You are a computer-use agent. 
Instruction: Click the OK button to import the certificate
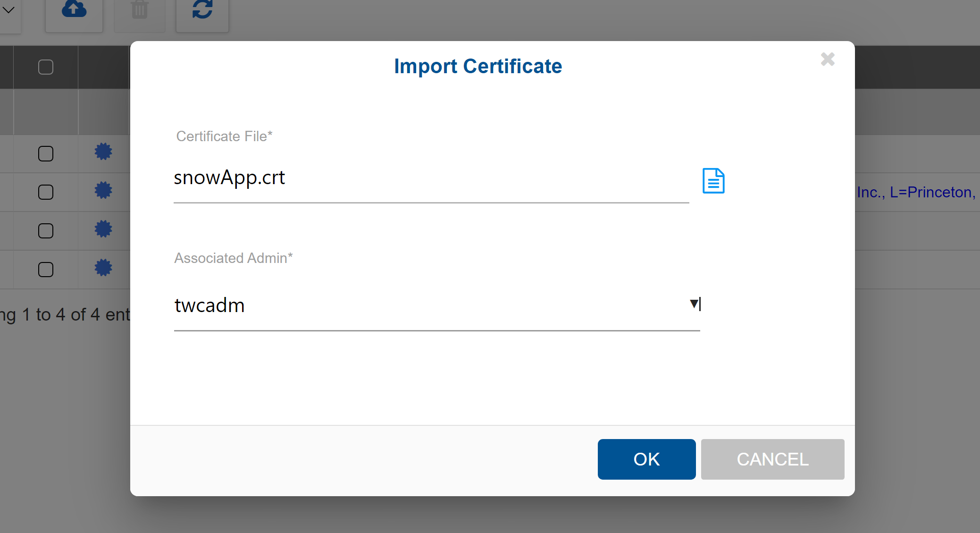point(646,459)
